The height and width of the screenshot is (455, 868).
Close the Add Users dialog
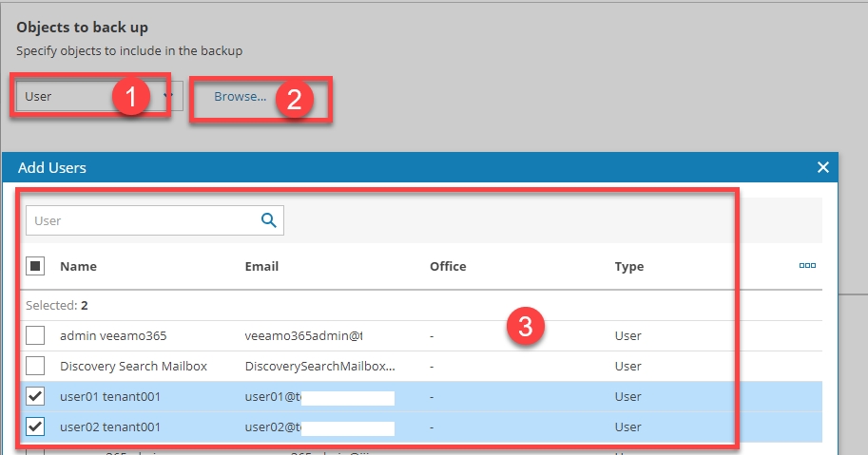coord(823,167)
